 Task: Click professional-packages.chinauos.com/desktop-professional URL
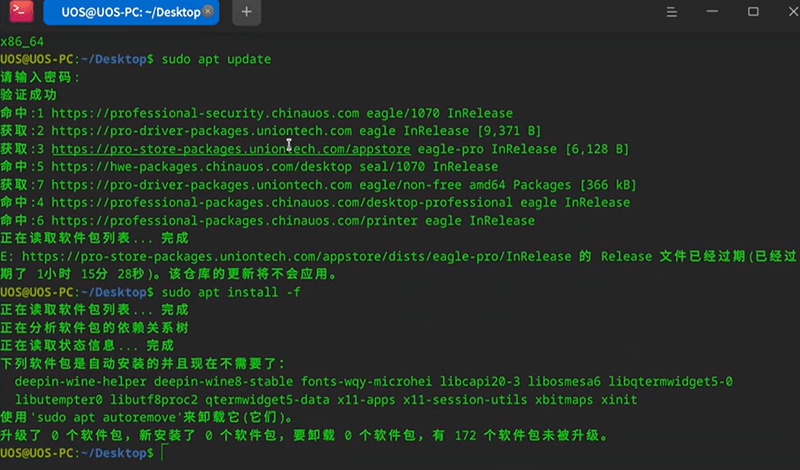pos(282,203)
